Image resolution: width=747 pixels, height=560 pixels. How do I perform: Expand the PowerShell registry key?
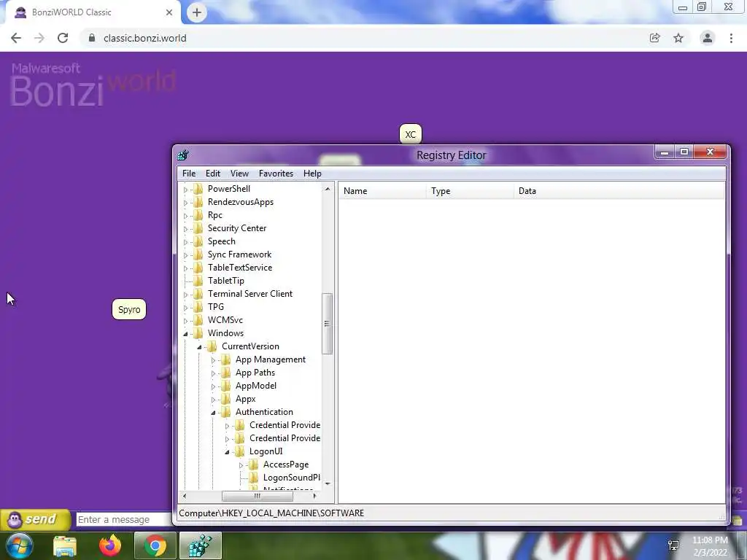[185, 190]
